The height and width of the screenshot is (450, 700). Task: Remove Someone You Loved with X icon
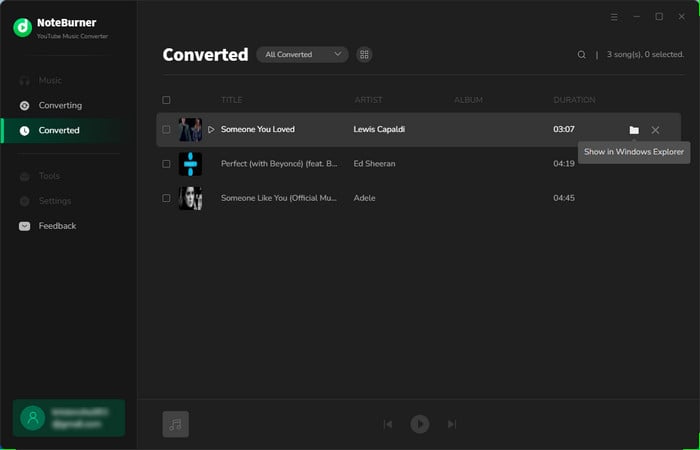(x=655, y=130)
